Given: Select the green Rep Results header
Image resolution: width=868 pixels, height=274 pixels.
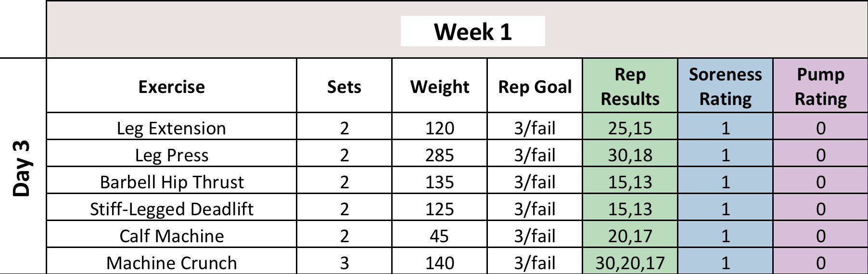Looking at the screenshot, I should [x=630, y=87].
